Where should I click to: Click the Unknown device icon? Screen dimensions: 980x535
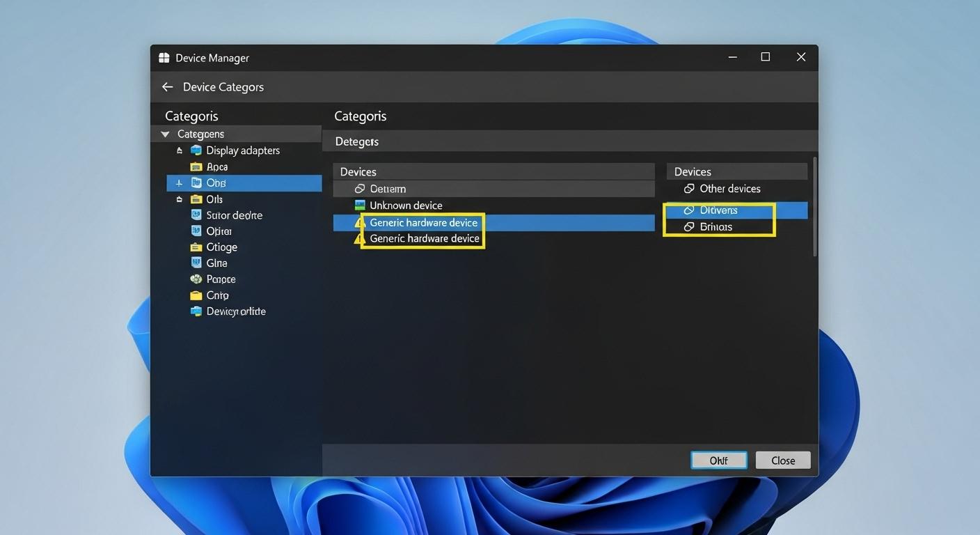361,205
